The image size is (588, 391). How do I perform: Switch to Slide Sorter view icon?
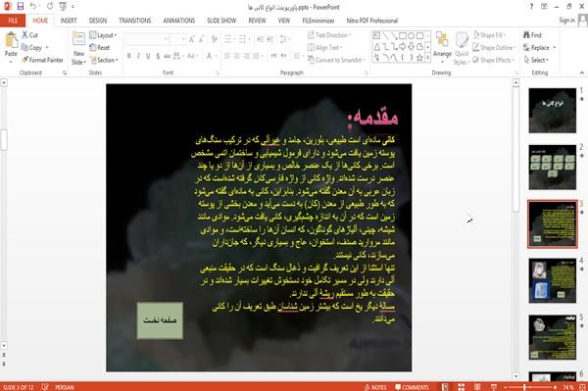(461, 387)
